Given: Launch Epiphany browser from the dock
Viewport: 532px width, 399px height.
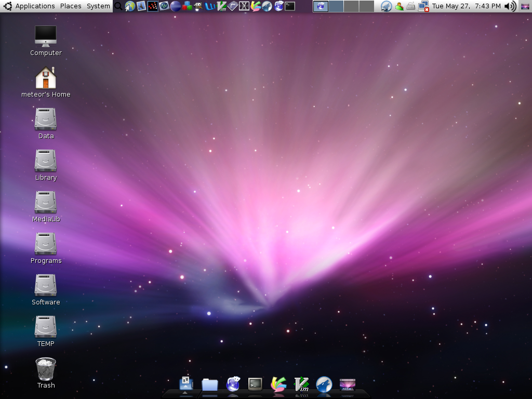Looking at the screenshot, I should point(233,384).
